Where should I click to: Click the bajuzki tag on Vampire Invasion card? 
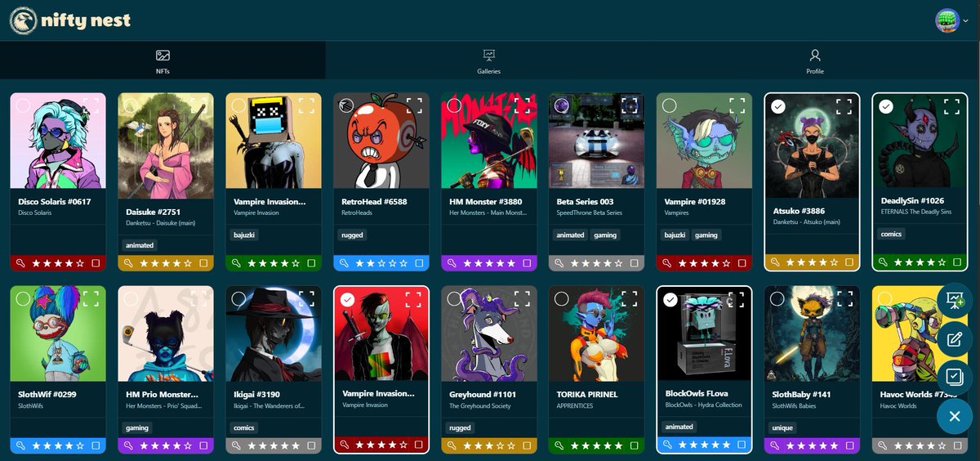[246, 235]
